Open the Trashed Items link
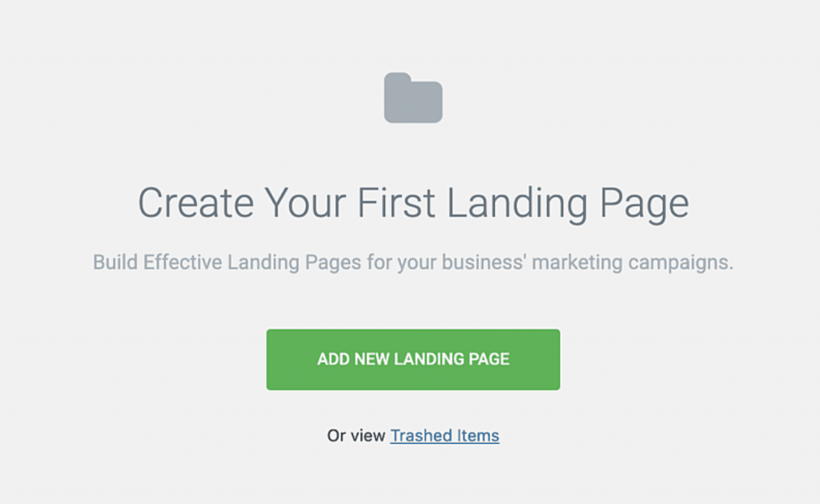 (x=444, y=435)
